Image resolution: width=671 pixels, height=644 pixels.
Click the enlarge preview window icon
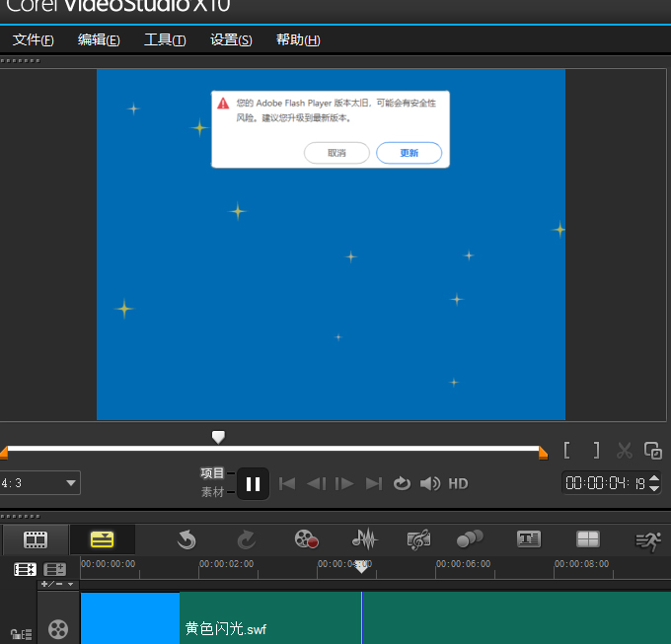653,451
